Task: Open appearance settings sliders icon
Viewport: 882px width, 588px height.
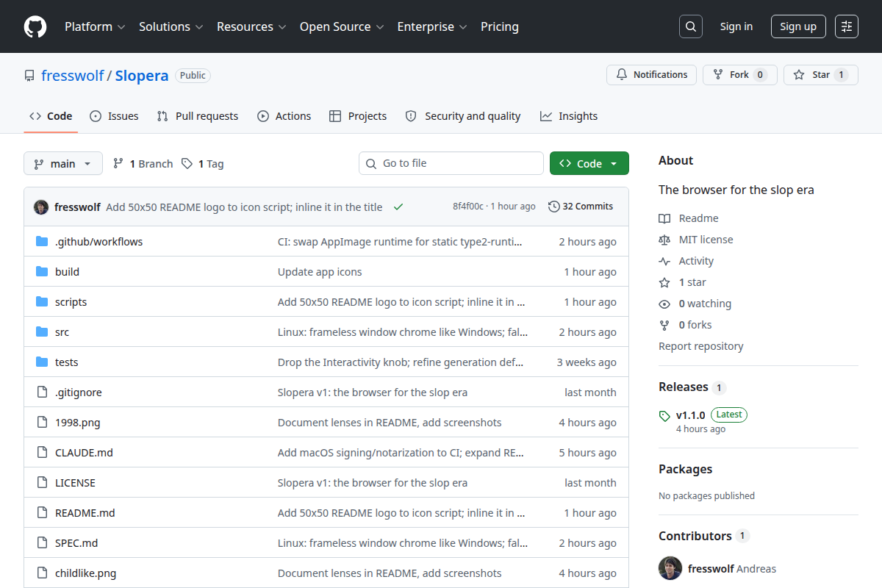Action: coord(847,26)
